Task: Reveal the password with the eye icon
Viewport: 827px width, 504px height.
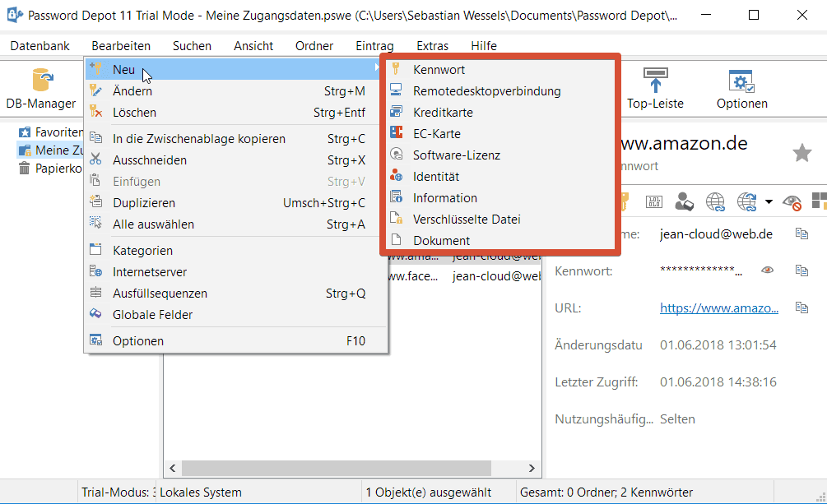Action: click(768, 270)
